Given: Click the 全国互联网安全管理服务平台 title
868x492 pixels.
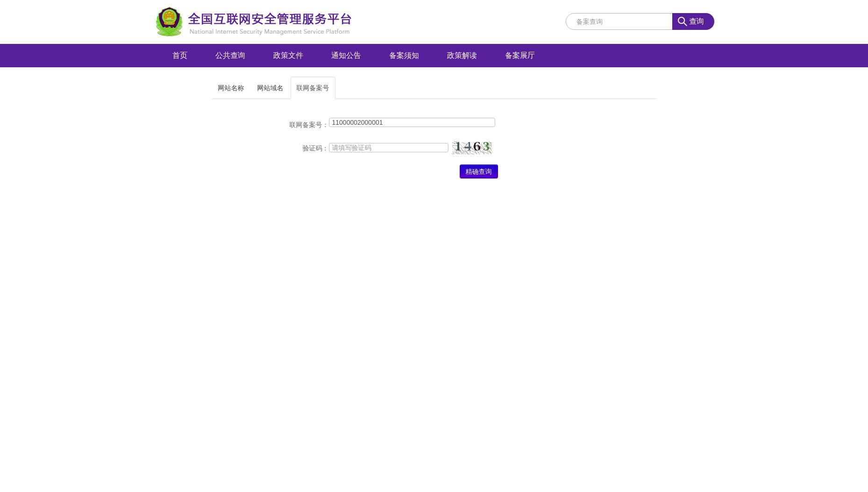Looking at the screenshot, I should pos(270,19).
